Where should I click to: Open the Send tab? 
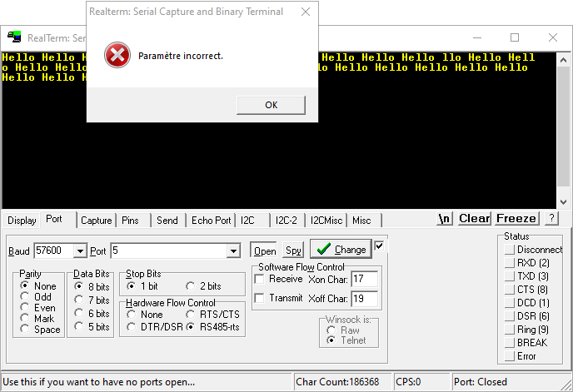(167, 221)
